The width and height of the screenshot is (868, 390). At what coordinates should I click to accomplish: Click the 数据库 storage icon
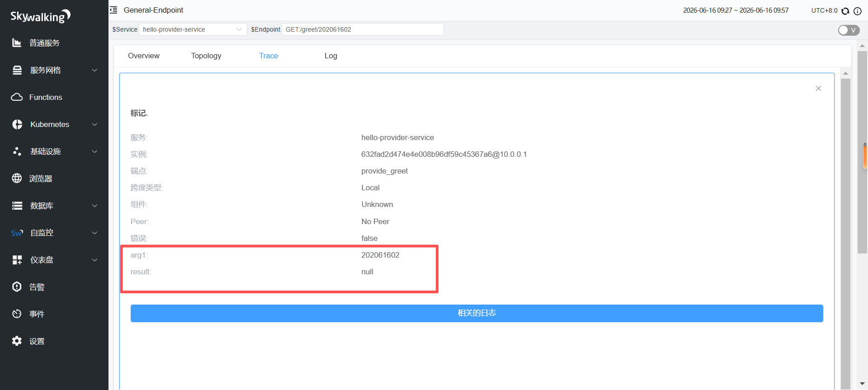tap(17, 206)
